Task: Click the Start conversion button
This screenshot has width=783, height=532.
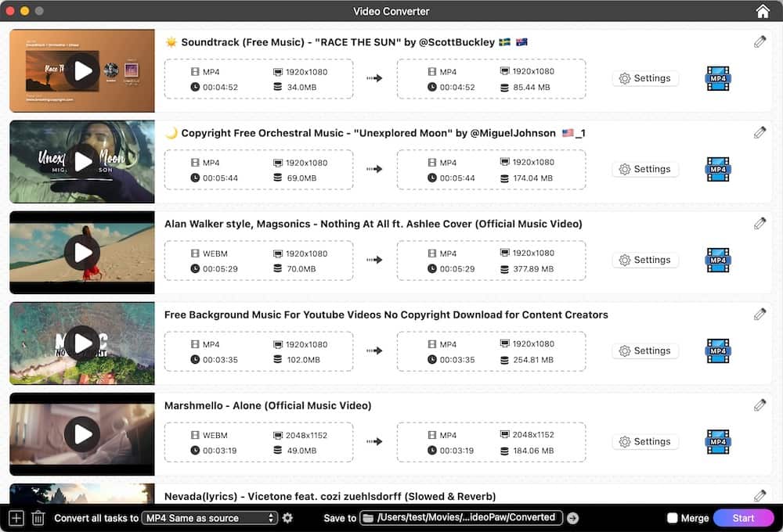Action: point(743,518)
